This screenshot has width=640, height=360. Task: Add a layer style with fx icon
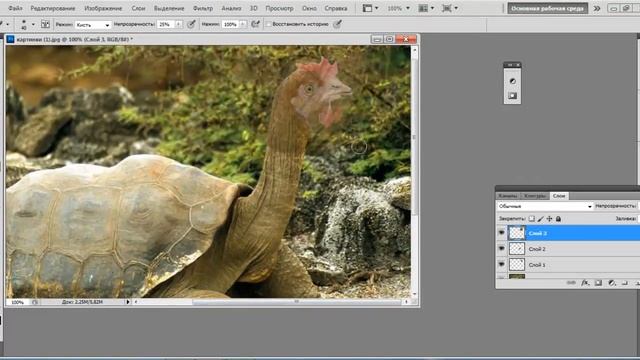[x=585, y=282]
